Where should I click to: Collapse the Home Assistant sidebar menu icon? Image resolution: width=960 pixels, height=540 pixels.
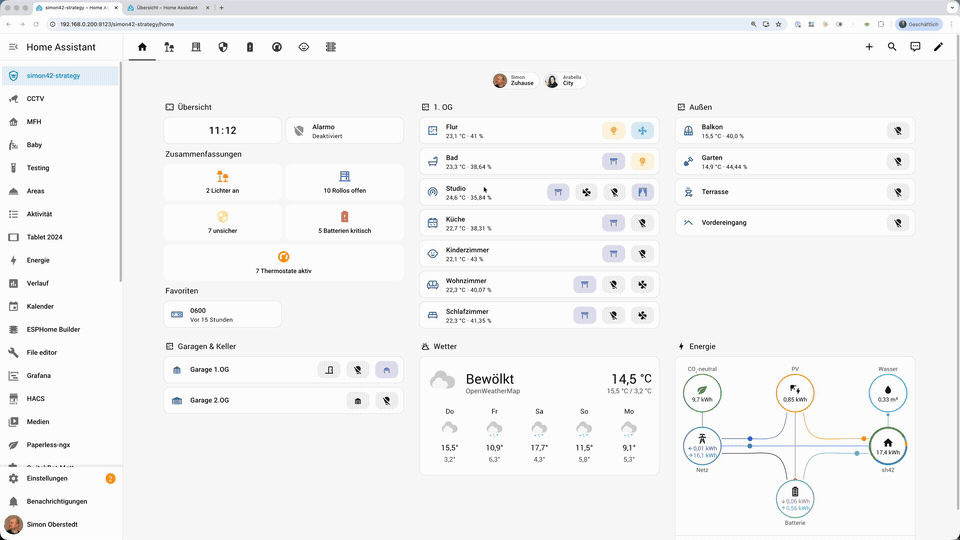pos(13,47)
